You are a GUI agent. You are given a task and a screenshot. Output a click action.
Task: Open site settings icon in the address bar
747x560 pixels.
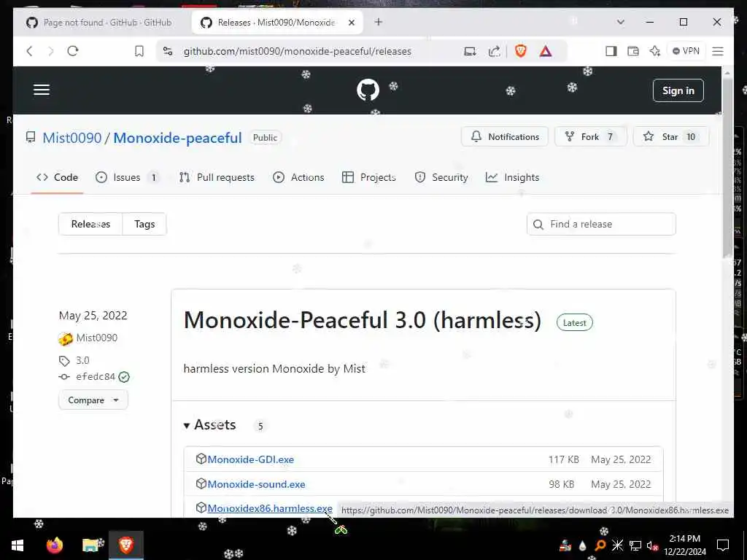click(168, 51)
